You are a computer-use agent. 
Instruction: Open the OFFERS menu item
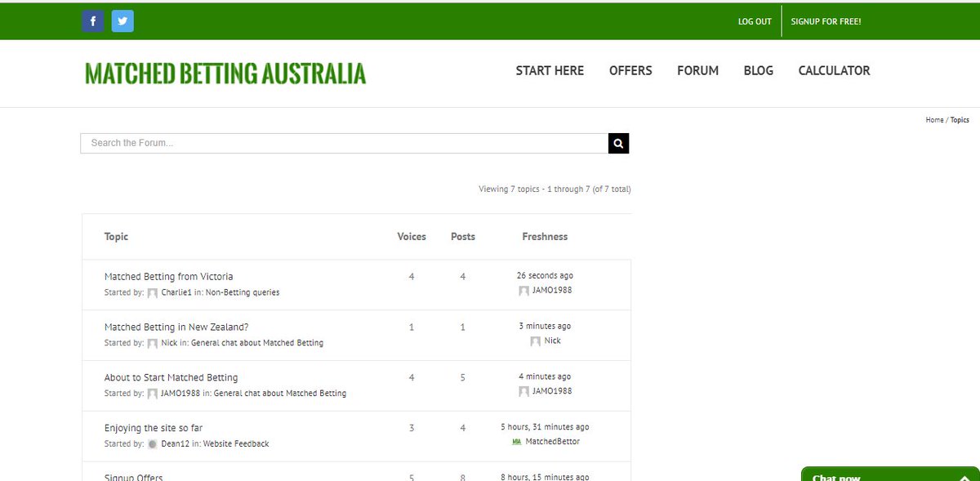point(630,71)
